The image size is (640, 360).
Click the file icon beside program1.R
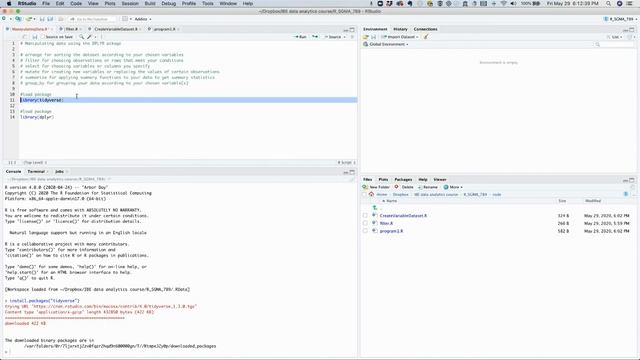point(375,231)
